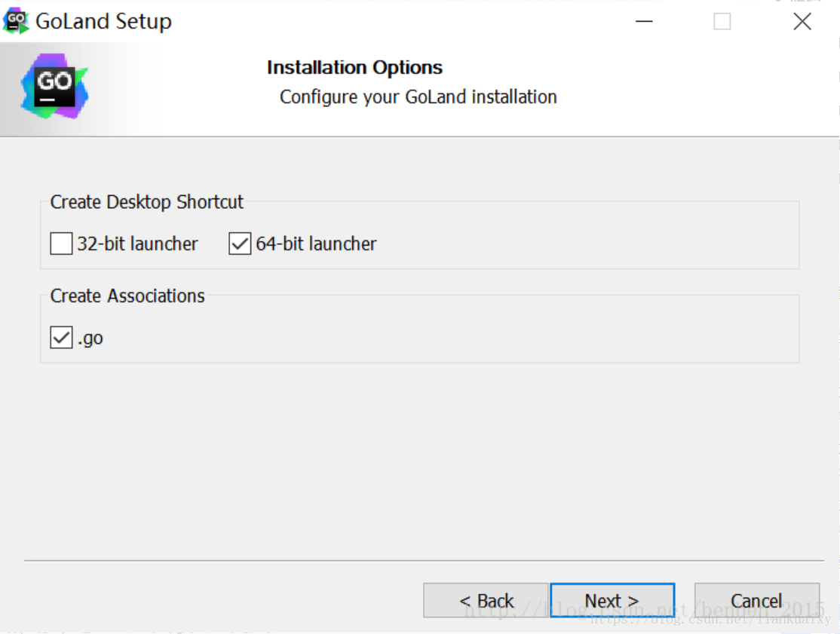Click the ".go" label text
840x634 pixels.
coord(90,338)
